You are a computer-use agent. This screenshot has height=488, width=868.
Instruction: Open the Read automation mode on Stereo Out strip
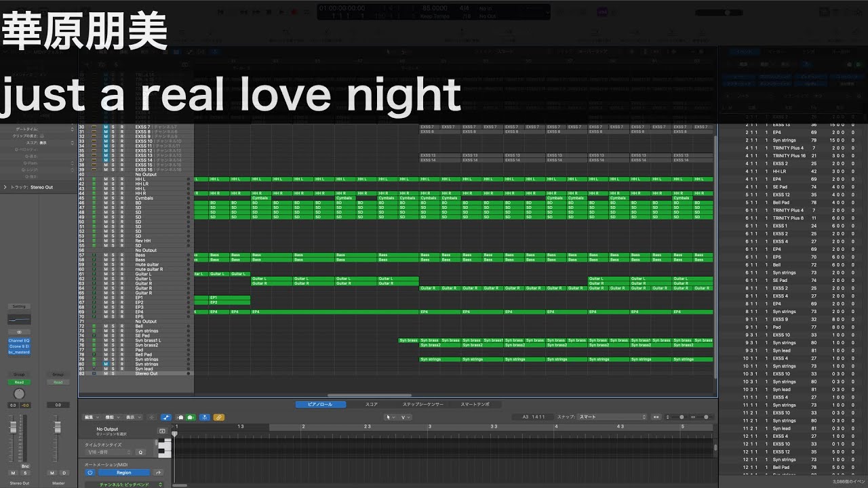tap(19, 382)
